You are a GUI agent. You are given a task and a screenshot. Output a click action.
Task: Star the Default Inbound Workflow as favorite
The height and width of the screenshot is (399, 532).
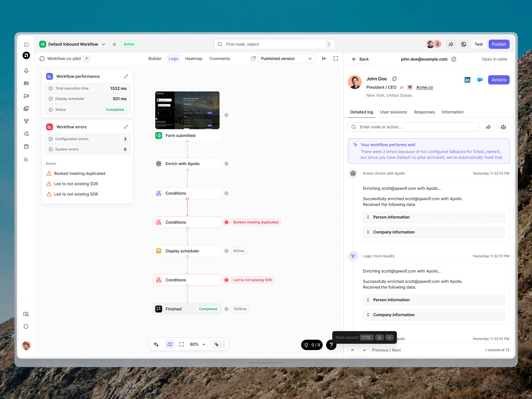(114, 44)
